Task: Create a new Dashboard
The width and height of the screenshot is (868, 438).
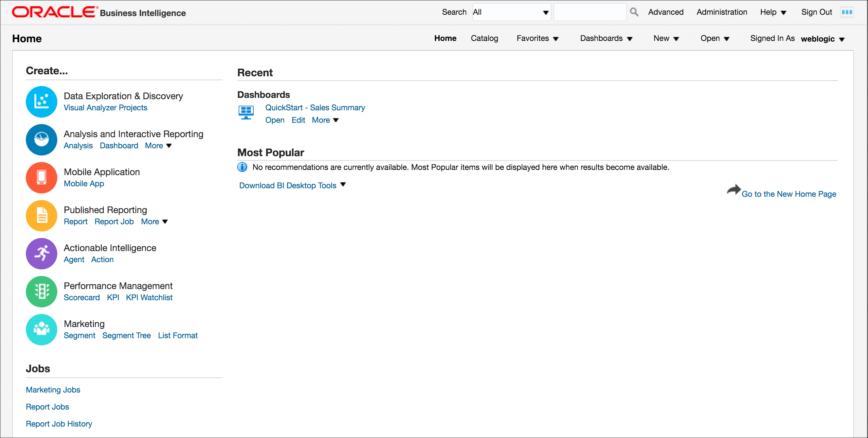Action: click(x=119, y=146)
